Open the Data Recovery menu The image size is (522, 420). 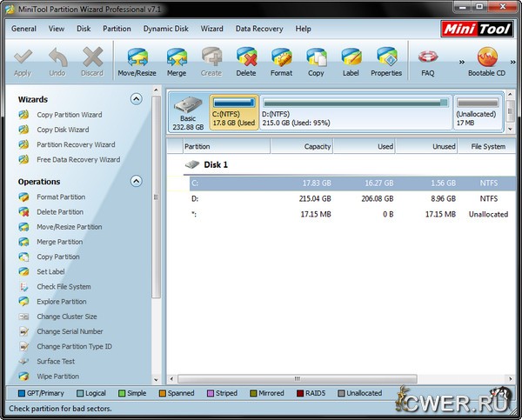click(x=259, y=29)
